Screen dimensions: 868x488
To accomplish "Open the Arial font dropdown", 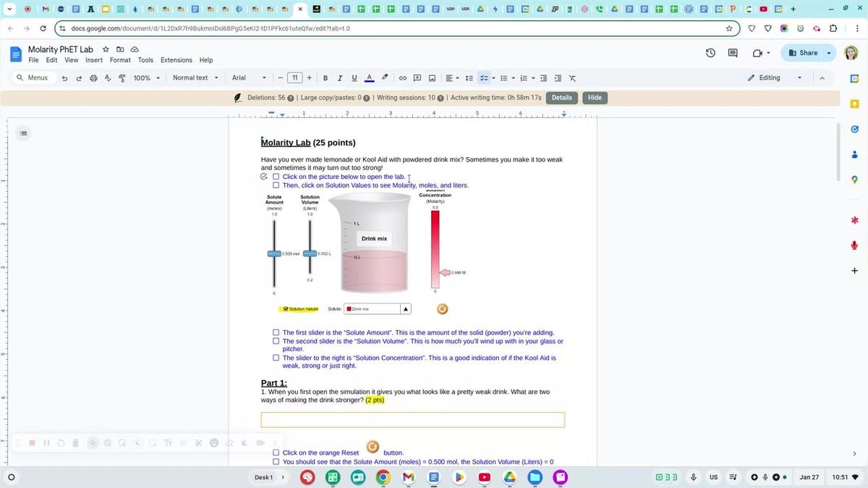I will pyautogui.click(x=249, y=78).
